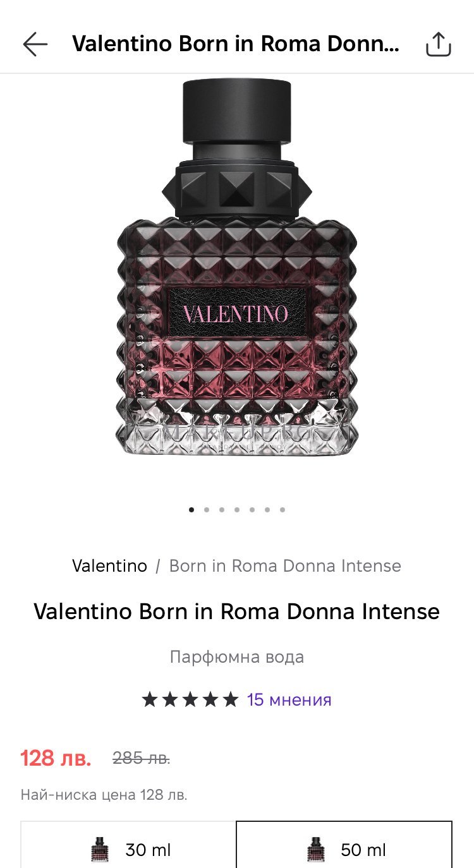Tap the Парфюмна вода product type label

[237, 657]
